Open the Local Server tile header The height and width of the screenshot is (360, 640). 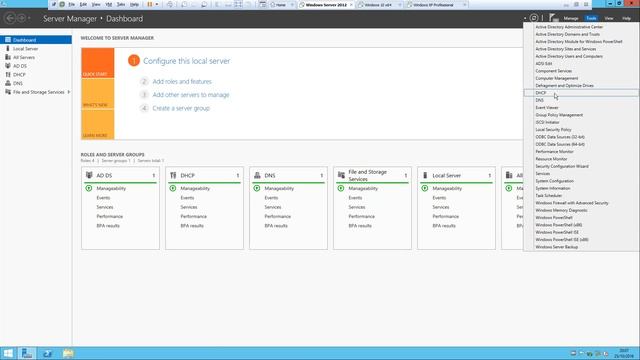coord(456,175)
